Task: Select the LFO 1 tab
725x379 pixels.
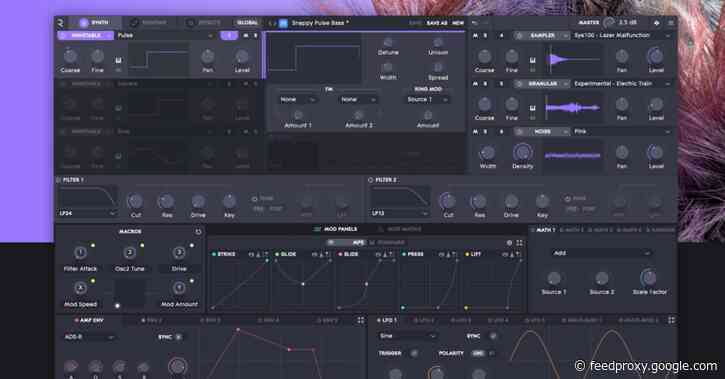Action: (x=387, y=320)
